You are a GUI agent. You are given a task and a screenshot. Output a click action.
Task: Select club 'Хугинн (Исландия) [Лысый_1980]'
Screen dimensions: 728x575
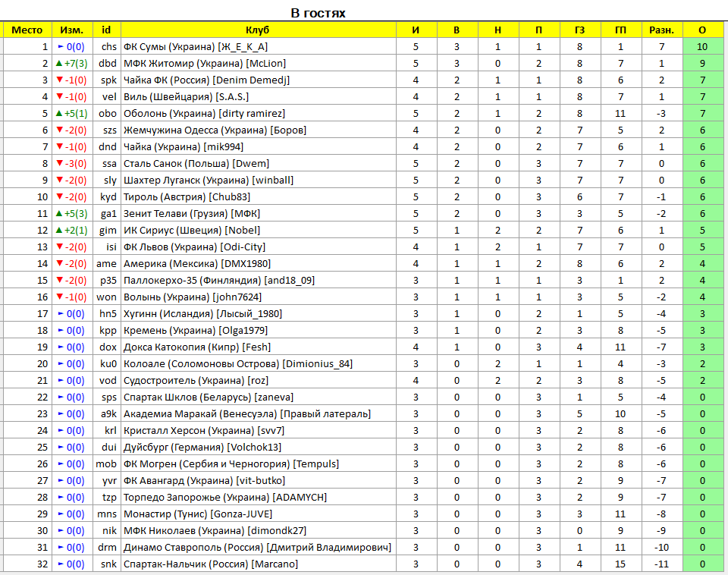point(203,315)
